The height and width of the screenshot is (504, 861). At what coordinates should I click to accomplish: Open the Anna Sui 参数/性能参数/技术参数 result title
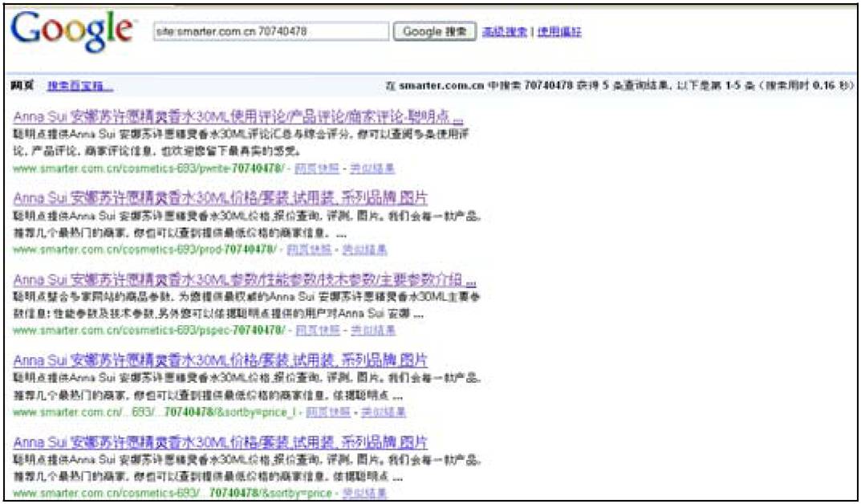click(x=245, y=279)
